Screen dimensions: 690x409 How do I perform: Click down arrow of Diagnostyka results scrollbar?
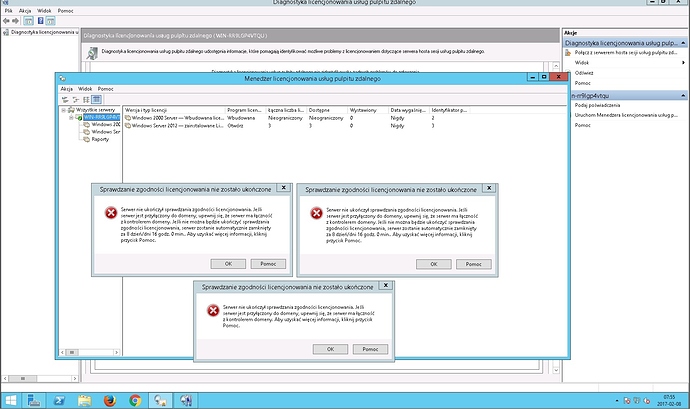pos(556,370)
